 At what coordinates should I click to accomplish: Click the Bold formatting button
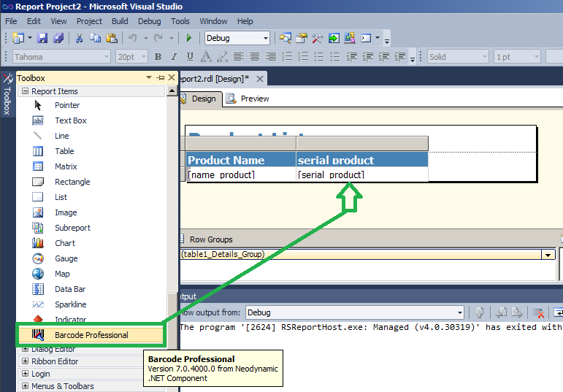click(x=158, y=57)
